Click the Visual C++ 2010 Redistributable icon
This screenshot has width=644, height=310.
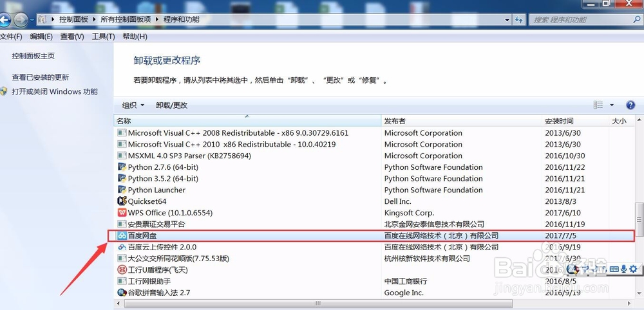tap(122, 144)
